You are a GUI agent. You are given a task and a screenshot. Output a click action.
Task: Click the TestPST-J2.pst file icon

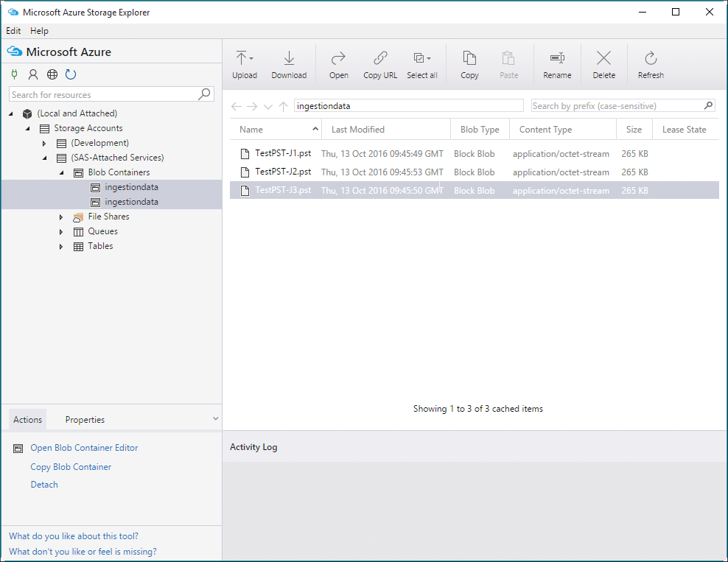tap(245, 172)
